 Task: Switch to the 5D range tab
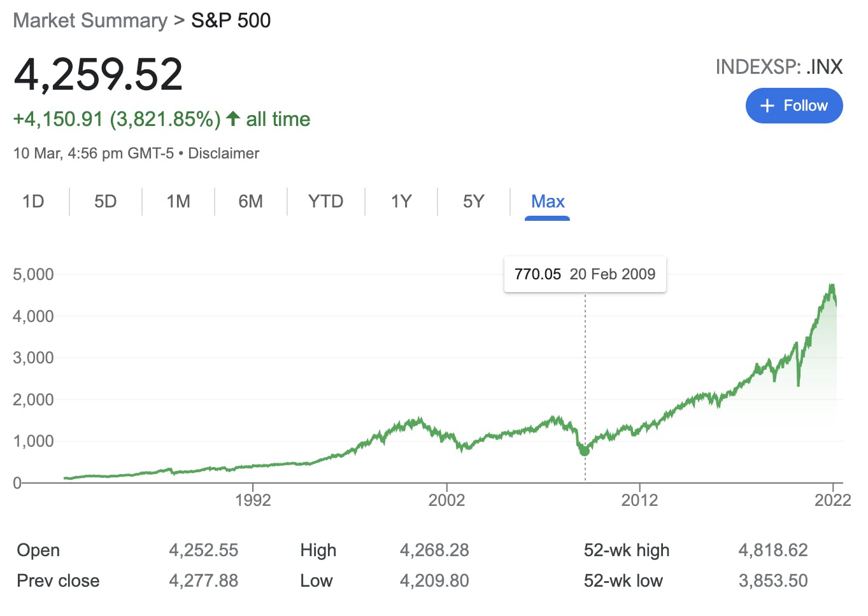[105, 202]
